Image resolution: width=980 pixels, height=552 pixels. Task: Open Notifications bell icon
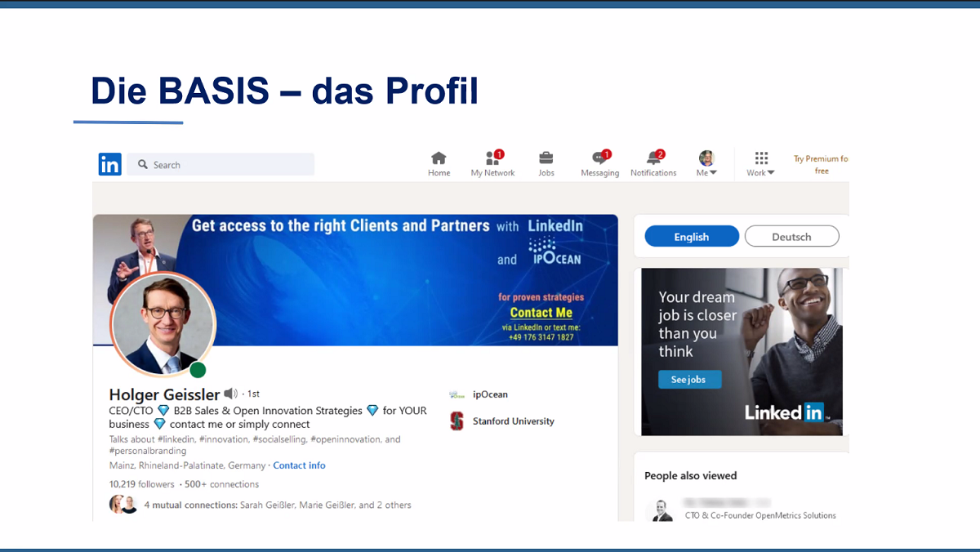pyautogui.click(x=653, y=164)
